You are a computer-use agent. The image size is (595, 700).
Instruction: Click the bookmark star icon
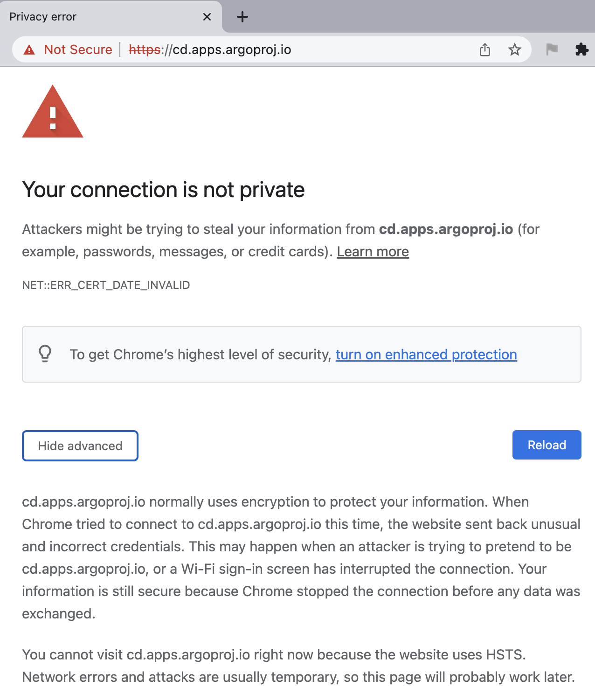515,49
